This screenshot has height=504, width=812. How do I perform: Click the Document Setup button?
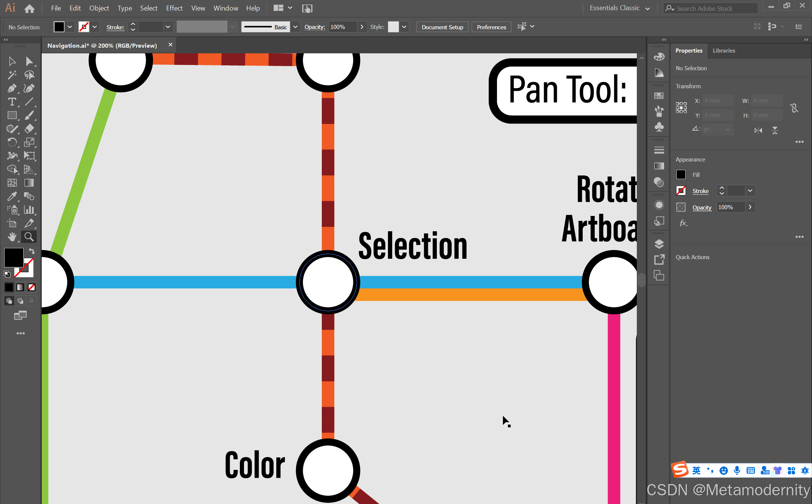click(442, 27)
